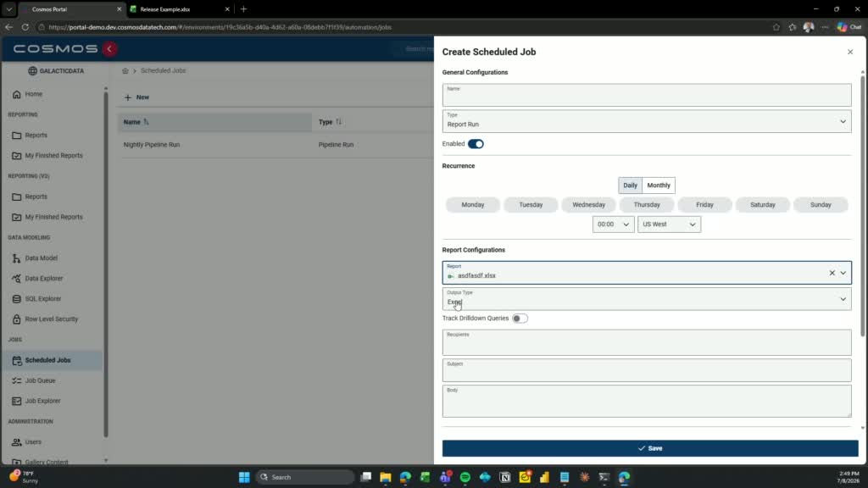Select Wednesday recurrence day
The image size is (868, 488).
pos(589,205)
